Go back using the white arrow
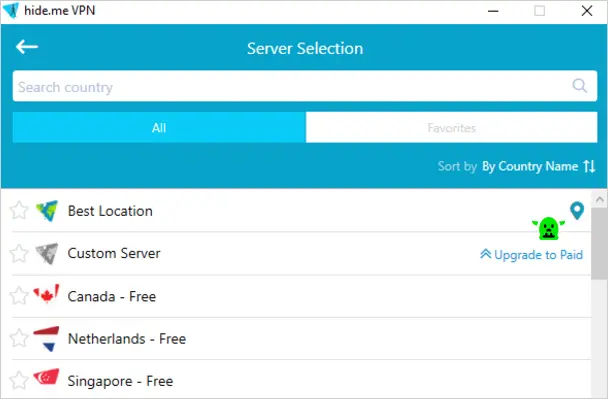The image size is (608, 399). [x=27, y=47]
